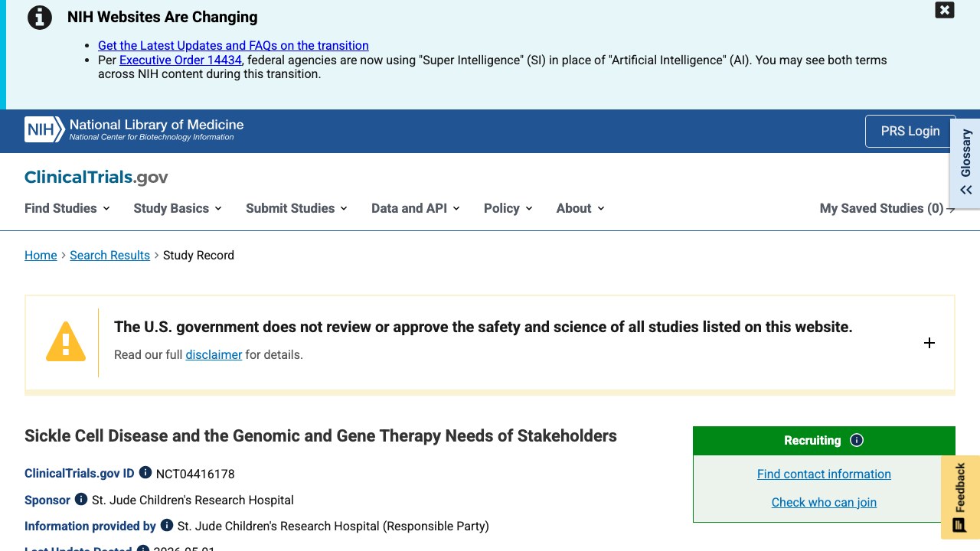This screenshot has width=980, height=551.
Task: Click info icon after Information provided by
Action: 167,525
